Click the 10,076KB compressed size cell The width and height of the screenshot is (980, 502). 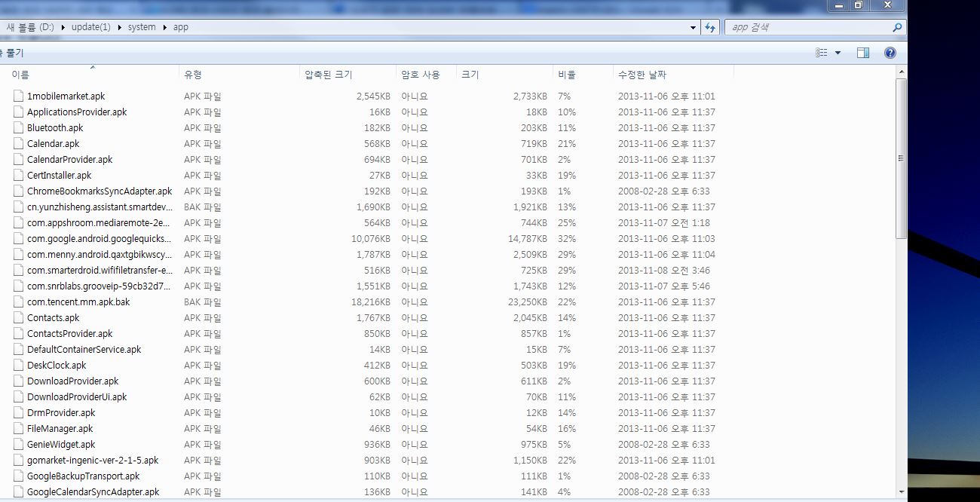(x=371, y=239)
